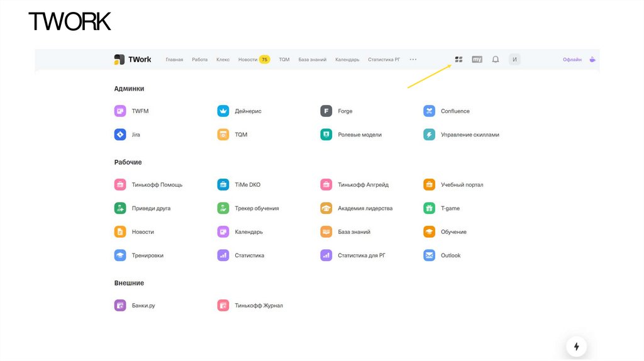
Task: Open the Управление скиллами lightning icon
Action: point(429,135)
